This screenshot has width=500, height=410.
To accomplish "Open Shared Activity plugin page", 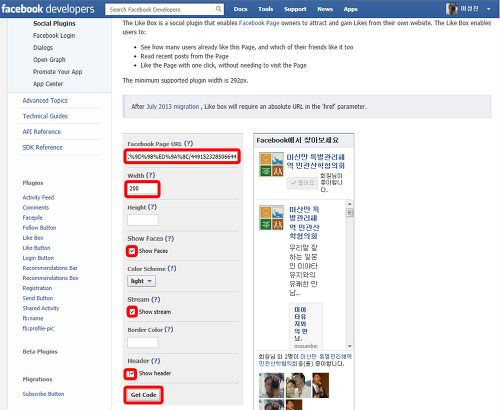I will tap(41, 308).
